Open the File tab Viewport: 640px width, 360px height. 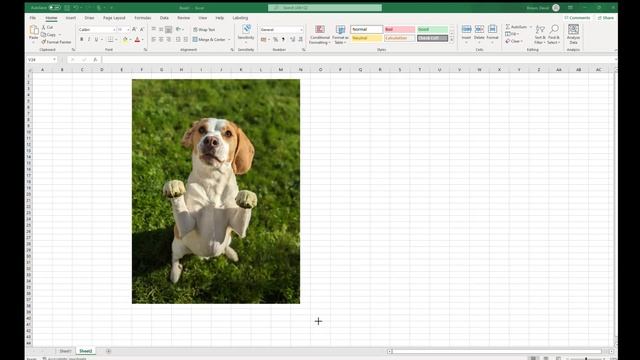click(33, 18)
